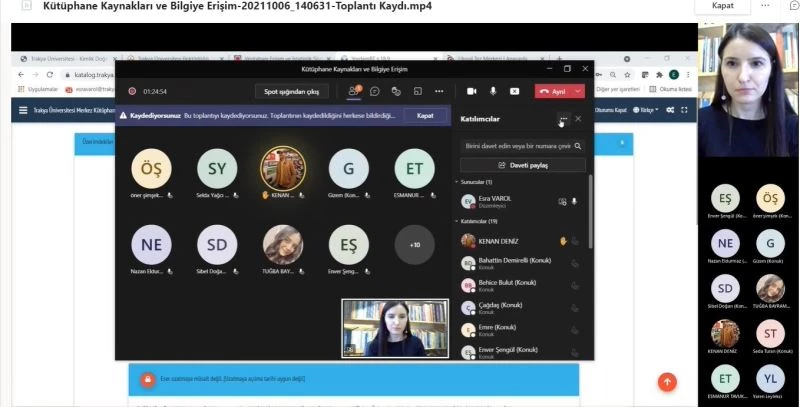
Task: Collapse the Katılımcılar (19) section
Action: point(457,220)
